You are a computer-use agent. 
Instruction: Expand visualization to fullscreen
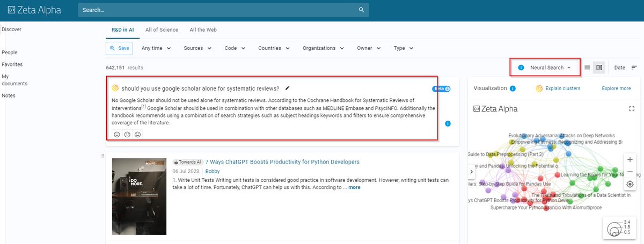coord(632,109)
